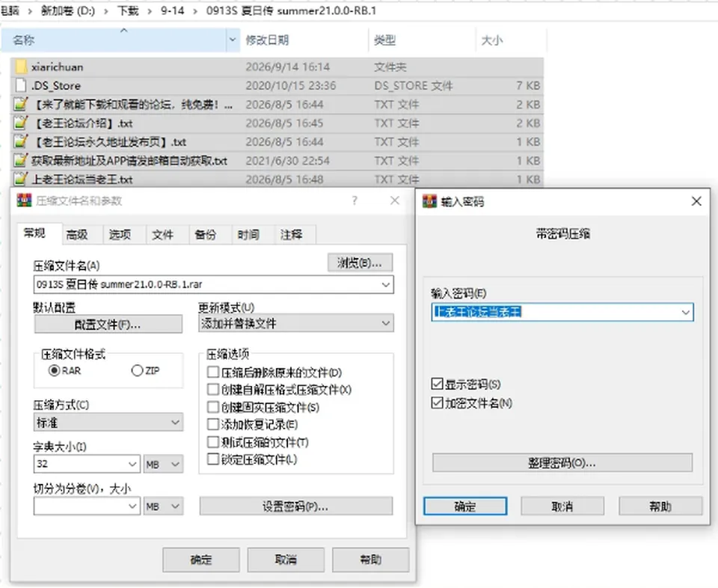Close the 输入密码 dialog
This screenshot has height=588, width=718.
coord(696,201)
